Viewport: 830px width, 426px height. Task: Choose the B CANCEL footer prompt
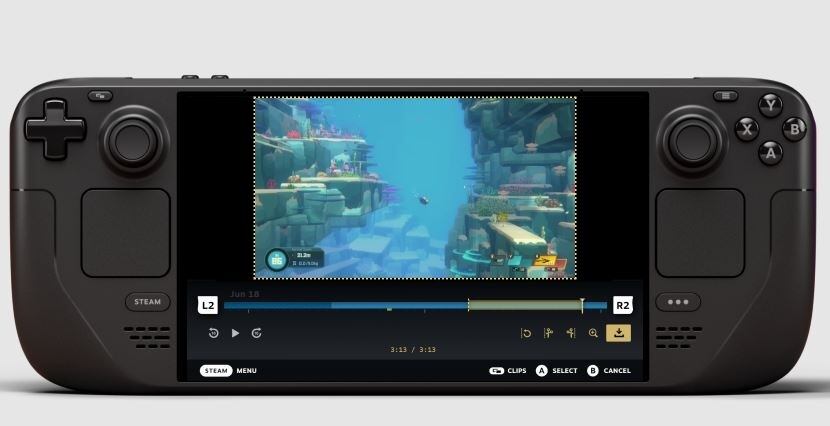[x=609, y=370]
